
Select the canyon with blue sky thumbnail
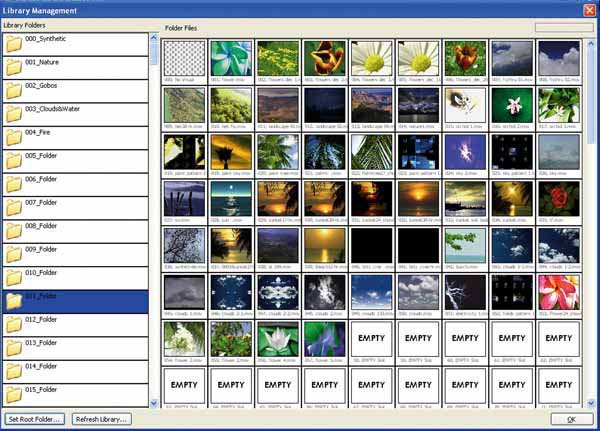(372, 105)
